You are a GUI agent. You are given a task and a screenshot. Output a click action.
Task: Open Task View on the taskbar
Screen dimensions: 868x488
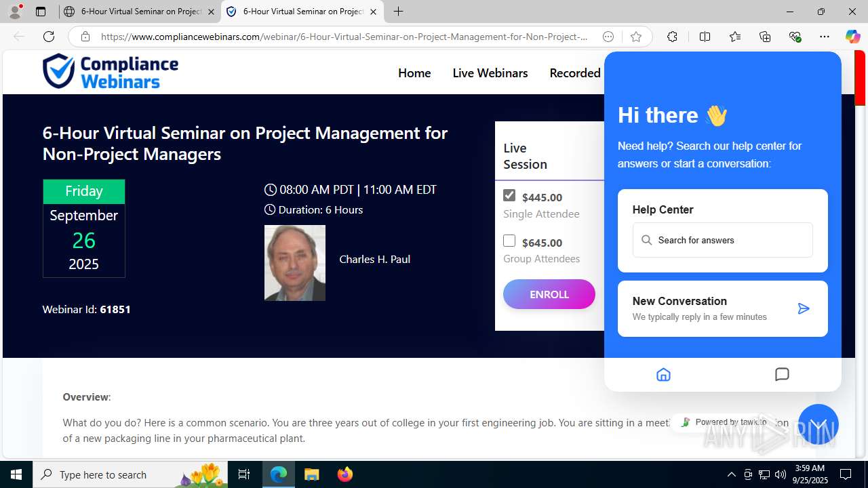coord(244,474)
